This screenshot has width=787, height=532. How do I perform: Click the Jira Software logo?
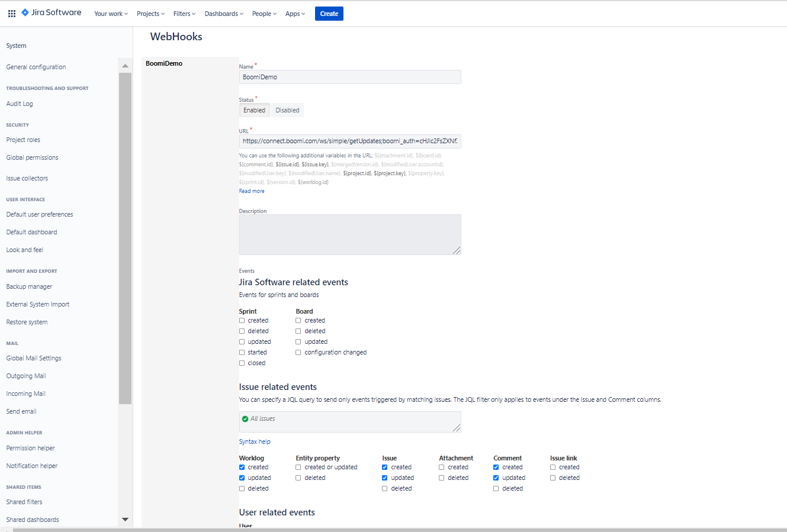[51, 12]
